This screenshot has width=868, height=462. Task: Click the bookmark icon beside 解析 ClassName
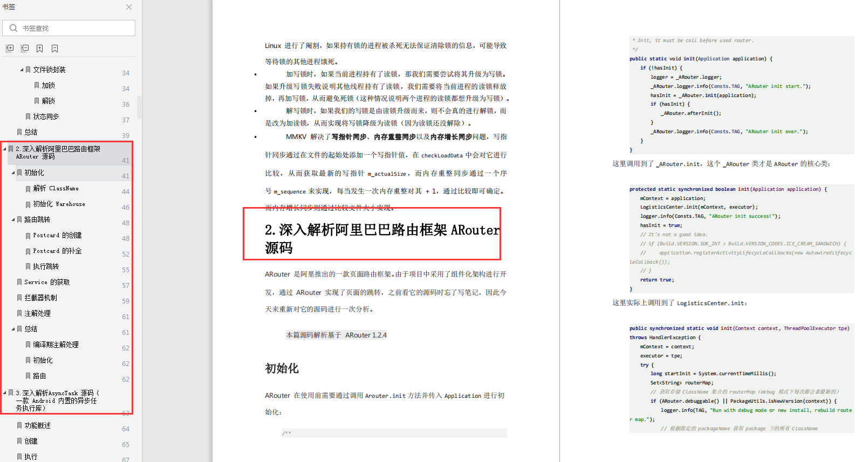pos(28,189)
